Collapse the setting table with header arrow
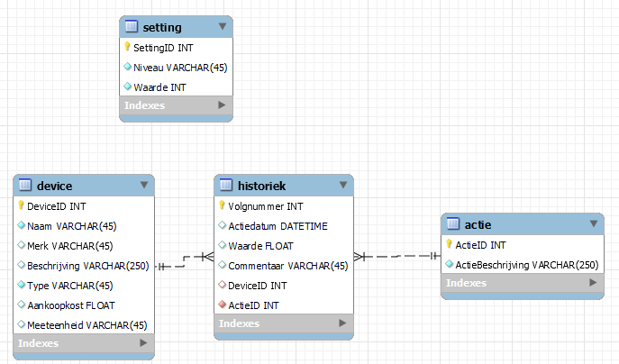The width and height of the screenshot is (619, 364). pos(223,27)
